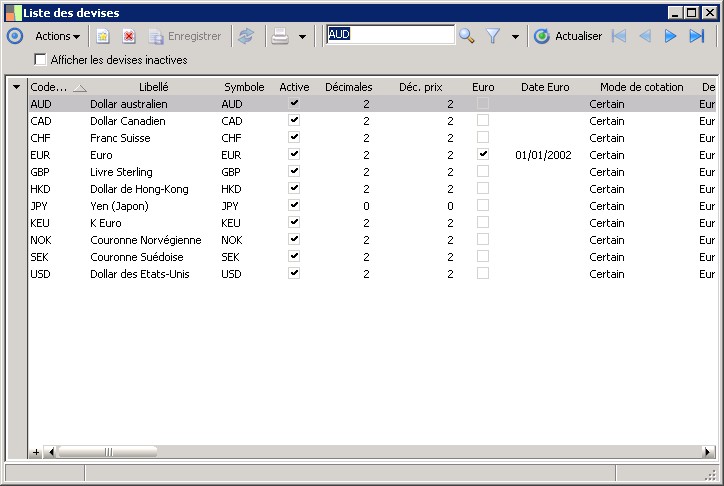Create a new currency with the new icon
Viewport: 724px width, 486px height.
(x=103, y=36)
